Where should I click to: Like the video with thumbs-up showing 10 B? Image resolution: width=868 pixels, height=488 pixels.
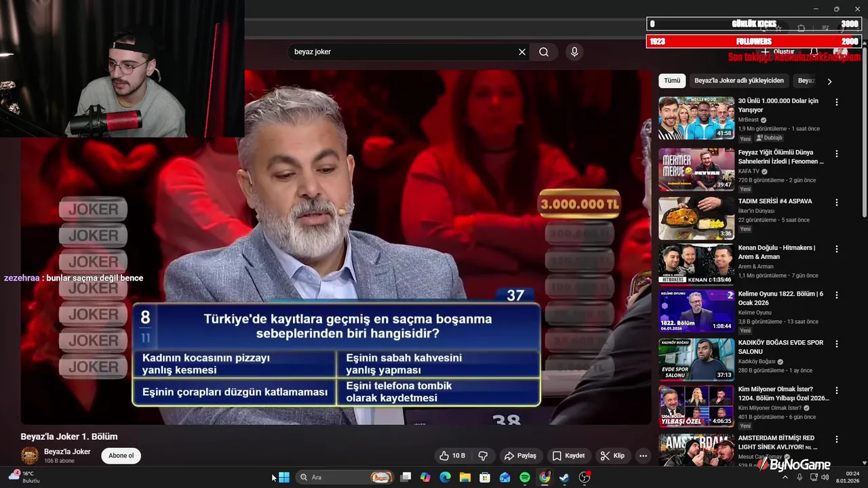(x=452, y=455)
